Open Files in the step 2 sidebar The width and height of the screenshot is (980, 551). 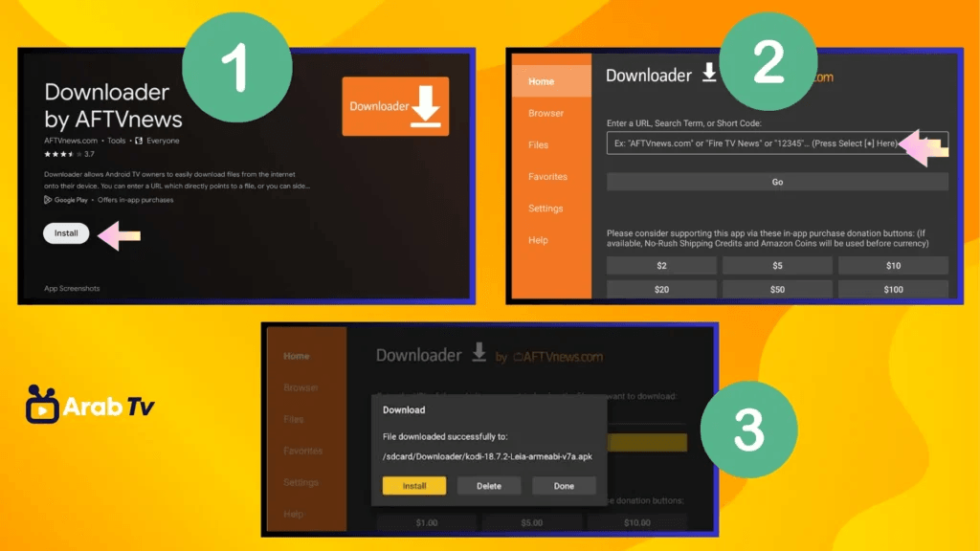pos(539,144)
